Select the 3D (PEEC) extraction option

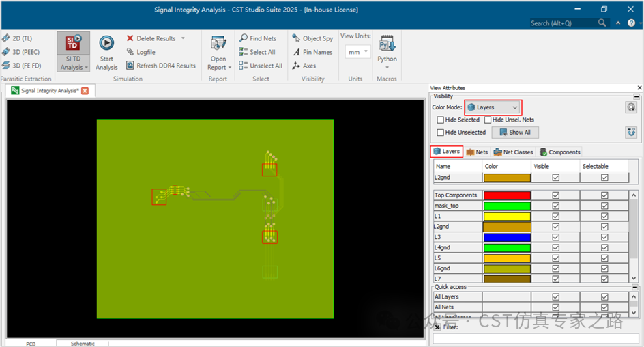tap(21, 52)
